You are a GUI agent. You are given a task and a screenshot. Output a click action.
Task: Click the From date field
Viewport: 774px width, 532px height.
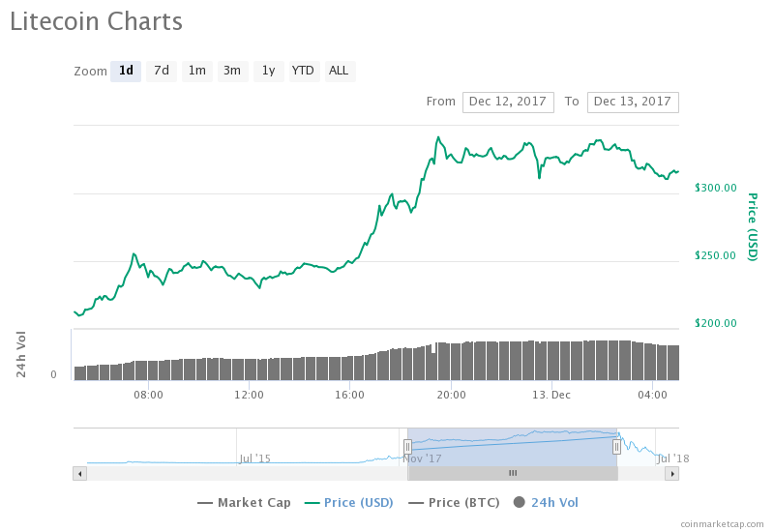[x=508, y=102]
